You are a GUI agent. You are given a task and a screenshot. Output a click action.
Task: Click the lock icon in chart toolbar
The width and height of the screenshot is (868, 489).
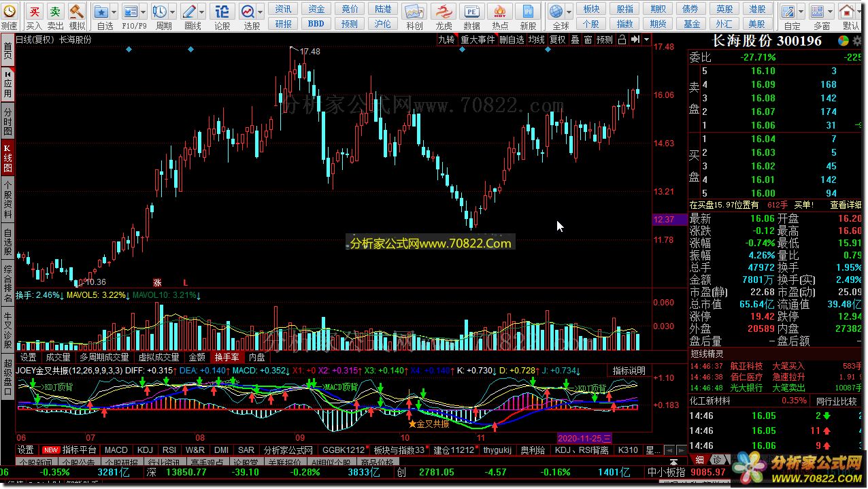click(x=622, y=39)
